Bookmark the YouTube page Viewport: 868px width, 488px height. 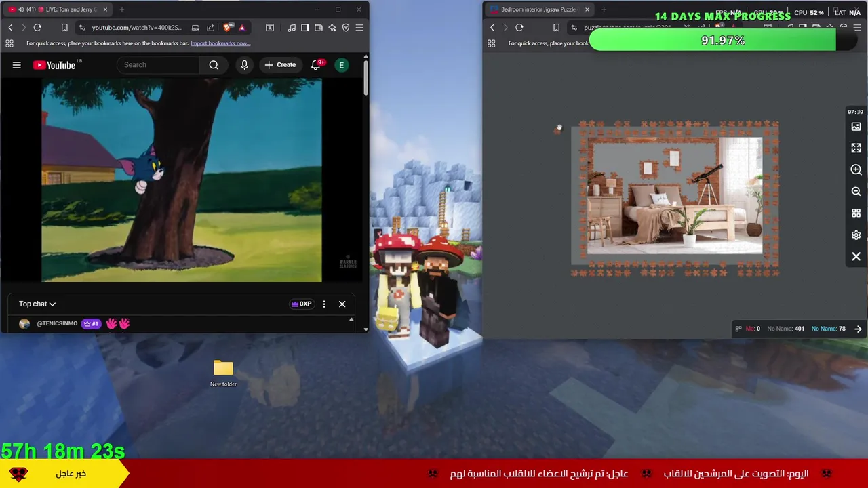click(x=64, y=27)
